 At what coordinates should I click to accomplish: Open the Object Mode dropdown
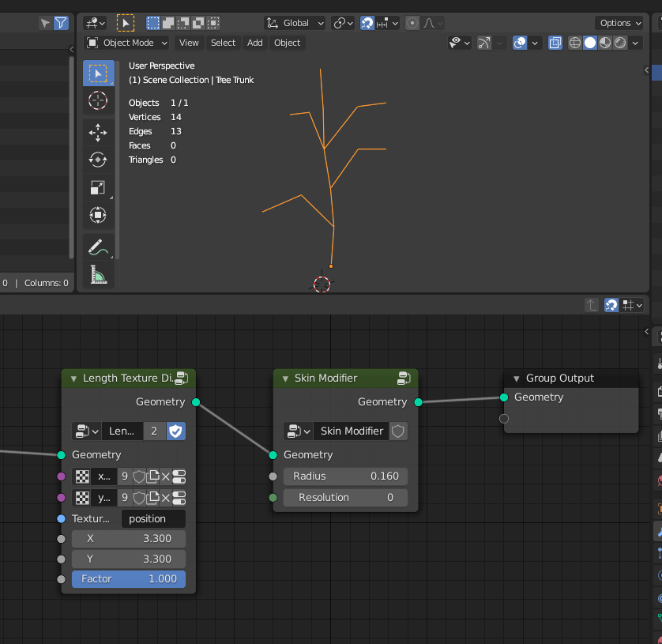(127, 43)
